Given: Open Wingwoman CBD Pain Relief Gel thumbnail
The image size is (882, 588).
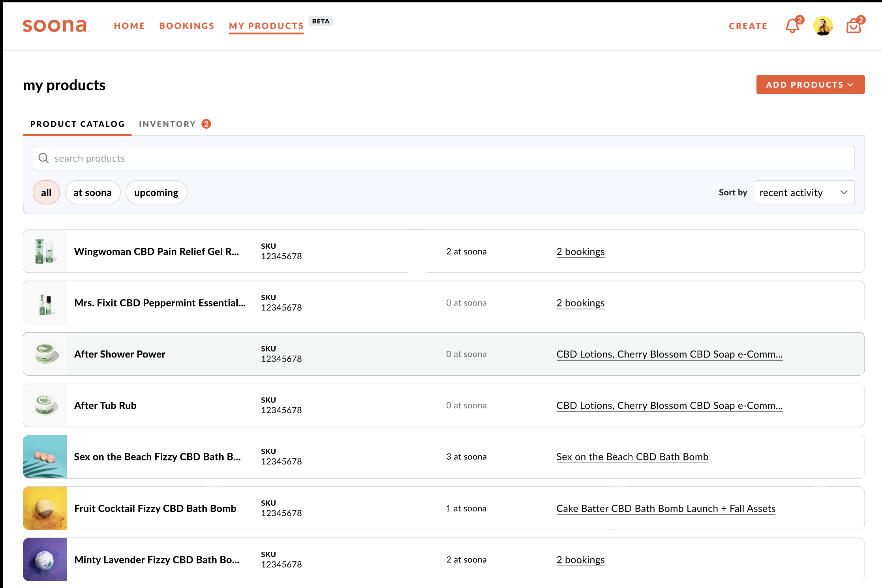Looking at the screenshot, I should (x=45, y=251).
